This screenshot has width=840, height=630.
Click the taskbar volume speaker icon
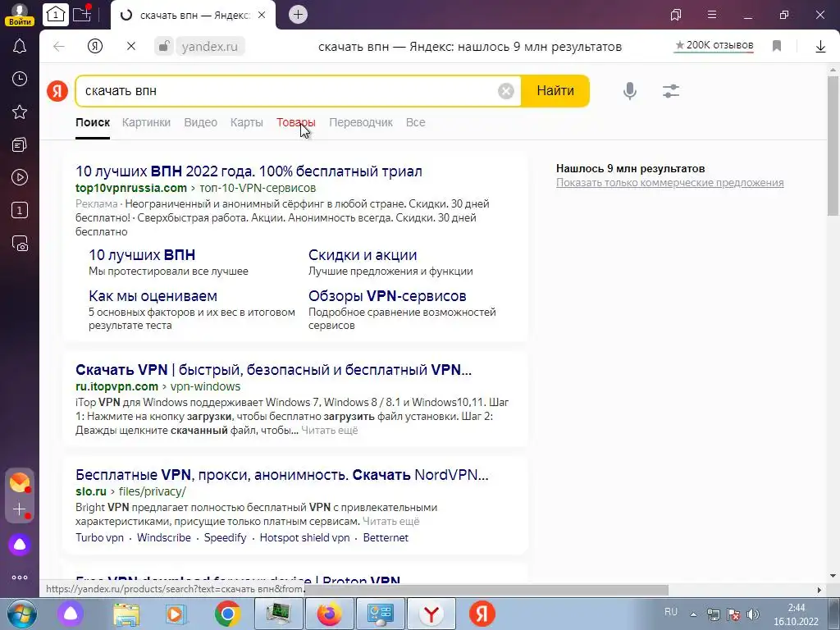753,614
